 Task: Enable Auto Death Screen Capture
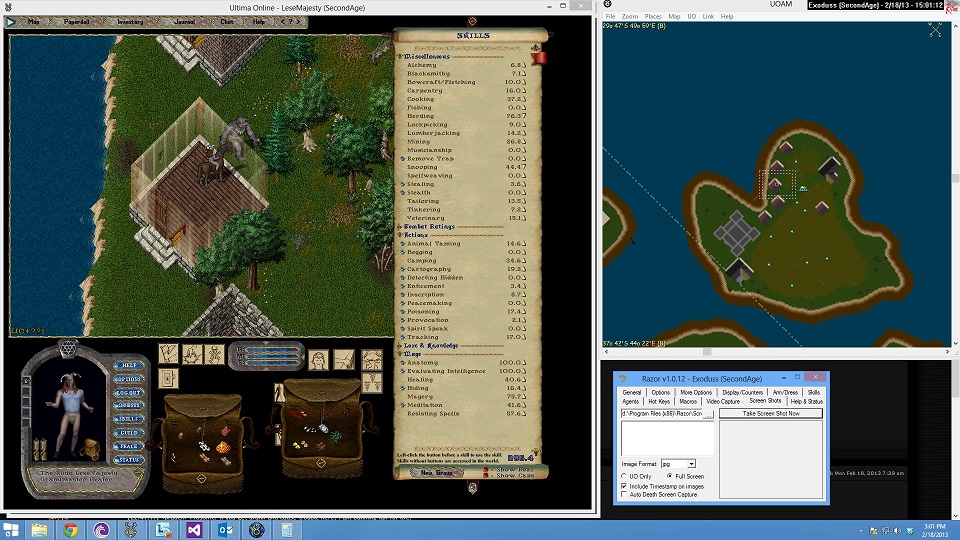[x=625, y=495]
